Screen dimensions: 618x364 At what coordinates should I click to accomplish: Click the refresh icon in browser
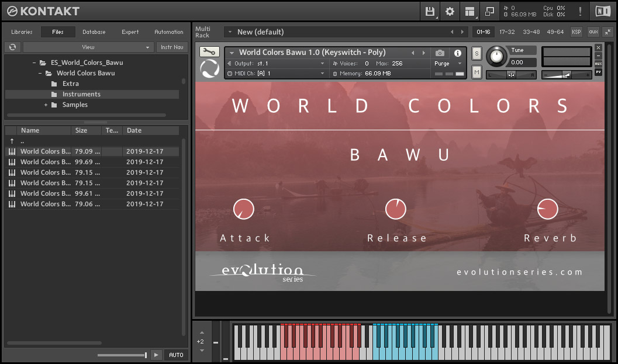(12, 47)
